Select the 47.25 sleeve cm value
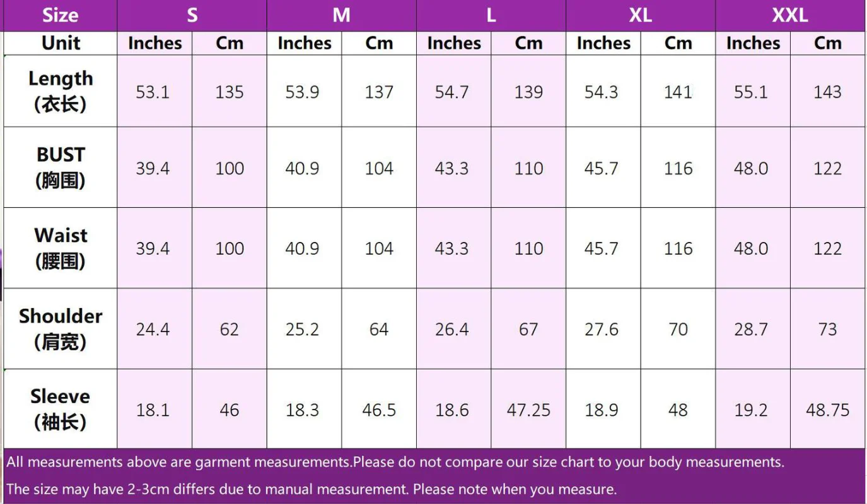 [x=528, y=410]
